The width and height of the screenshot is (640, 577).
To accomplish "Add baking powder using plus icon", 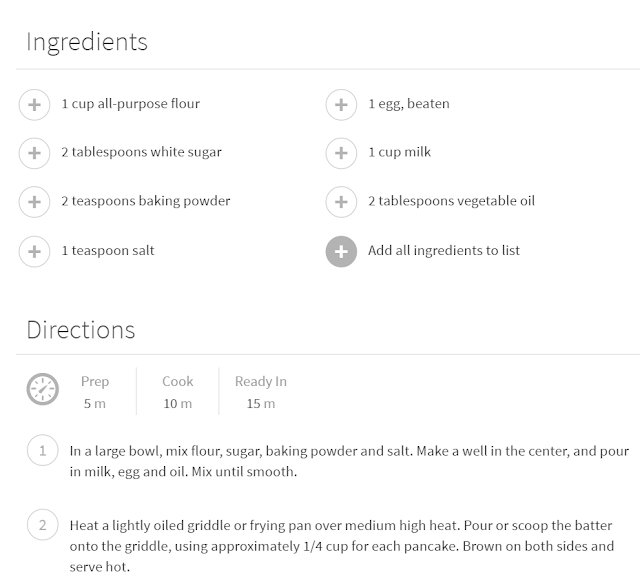I will (x=34, y=201).
